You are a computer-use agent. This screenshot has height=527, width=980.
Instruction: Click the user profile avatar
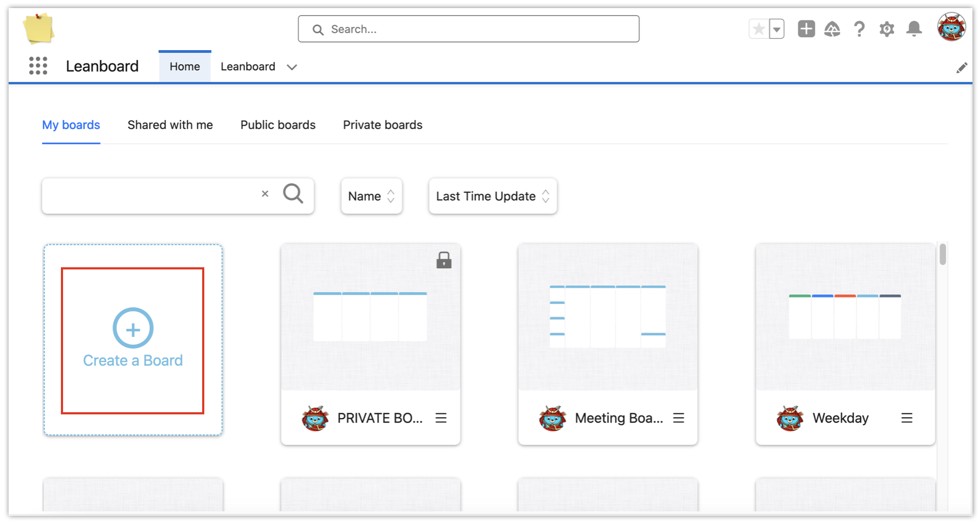click(x=951, y=27)
